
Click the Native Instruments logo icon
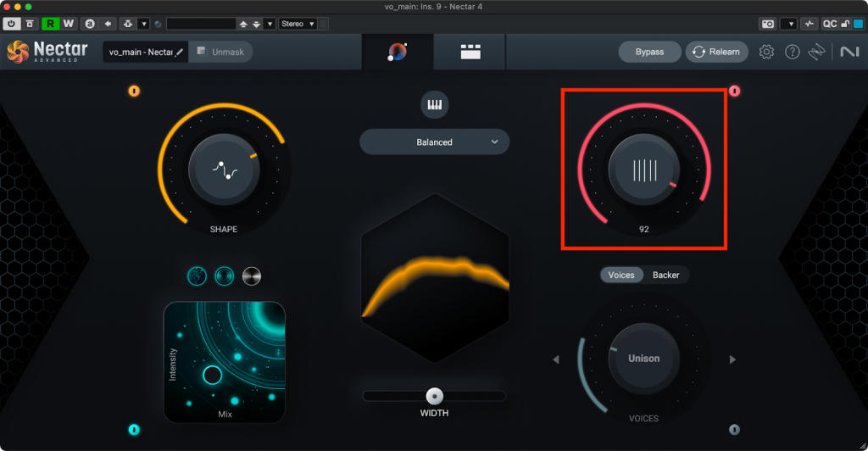click(849, 52)
